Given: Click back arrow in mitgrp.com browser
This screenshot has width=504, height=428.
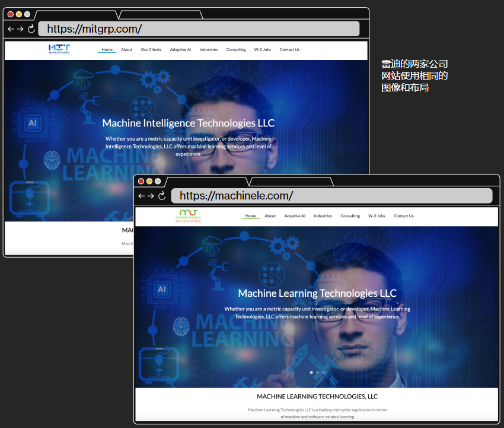Looking at the screenshot, I should [11, 29].
